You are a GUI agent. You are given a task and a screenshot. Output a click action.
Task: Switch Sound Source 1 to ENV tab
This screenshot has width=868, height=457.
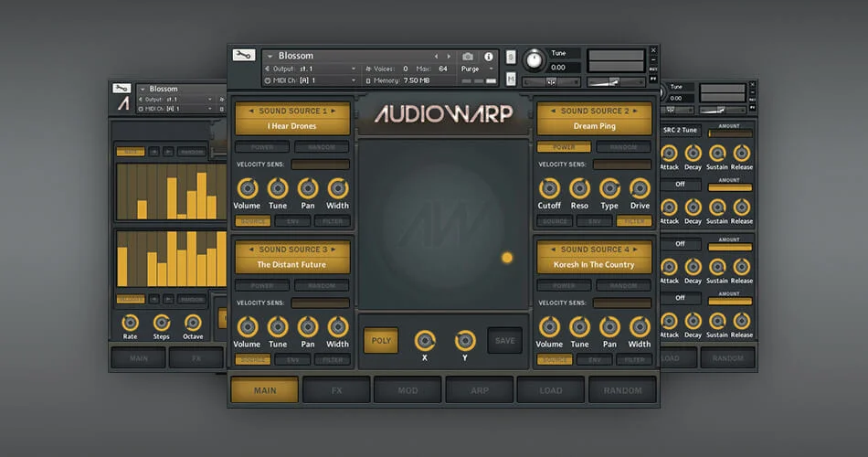293,221
